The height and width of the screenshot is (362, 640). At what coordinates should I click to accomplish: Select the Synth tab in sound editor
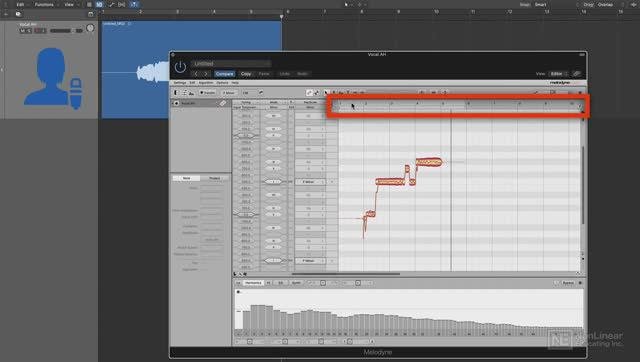296,283
